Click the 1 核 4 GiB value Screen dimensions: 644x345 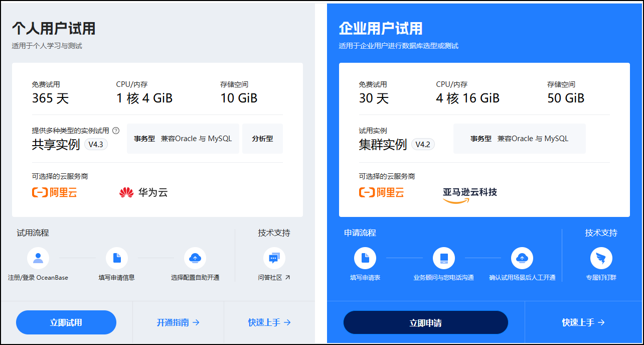[x=144, y=98]
